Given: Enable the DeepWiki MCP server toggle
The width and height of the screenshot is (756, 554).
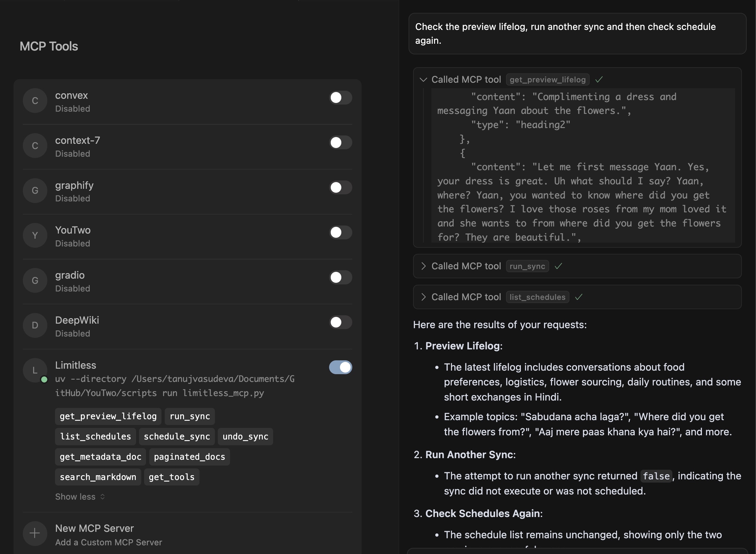Looking at the screenshot, I should tap(341, 322).
